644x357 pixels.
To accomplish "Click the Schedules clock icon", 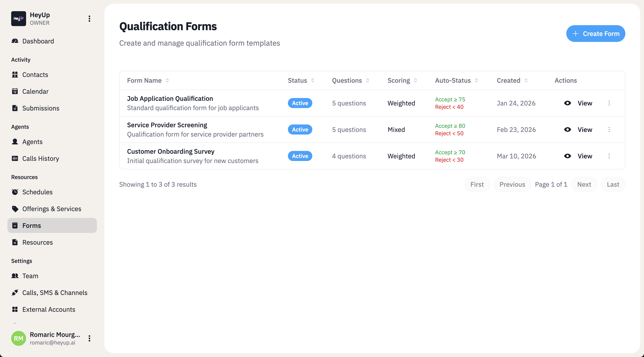I will (x=15, y=192).
